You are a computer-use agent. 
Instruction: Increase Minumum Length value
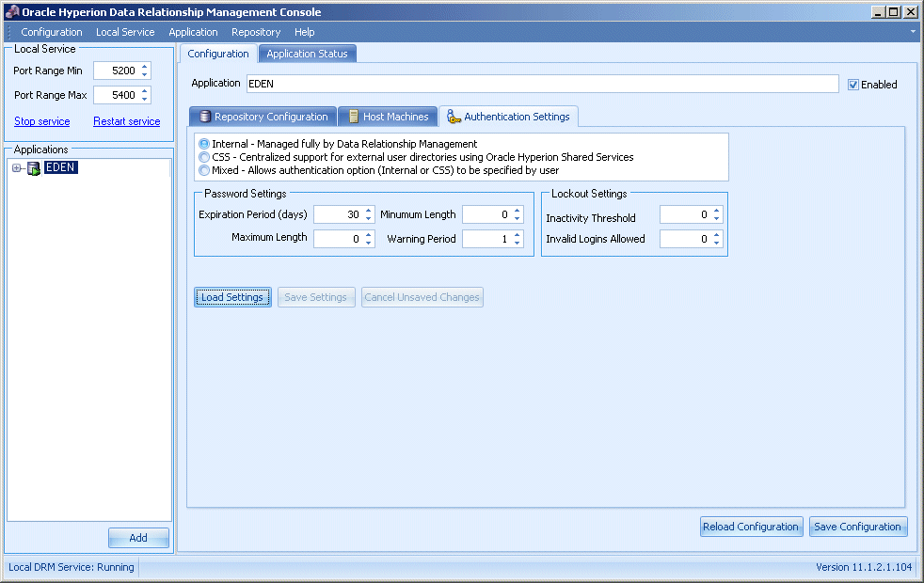(x=517, y=211)
